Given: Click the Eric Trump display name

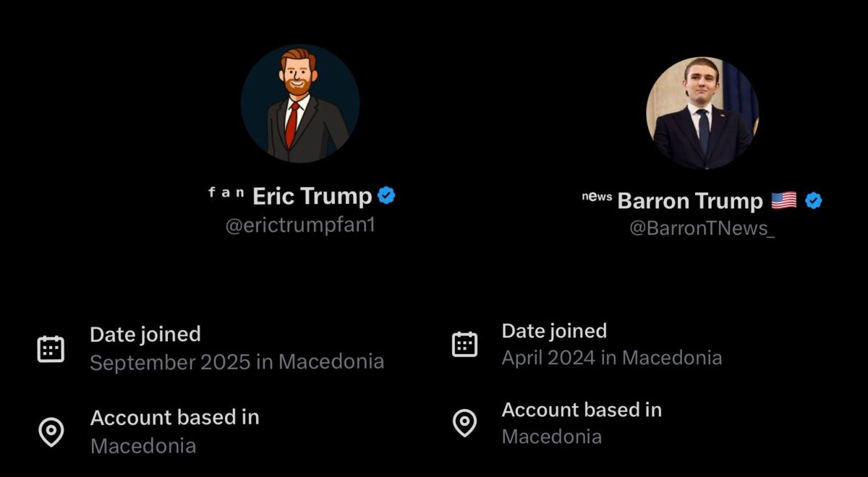Looking at the screenshot, I should point(312,196).
